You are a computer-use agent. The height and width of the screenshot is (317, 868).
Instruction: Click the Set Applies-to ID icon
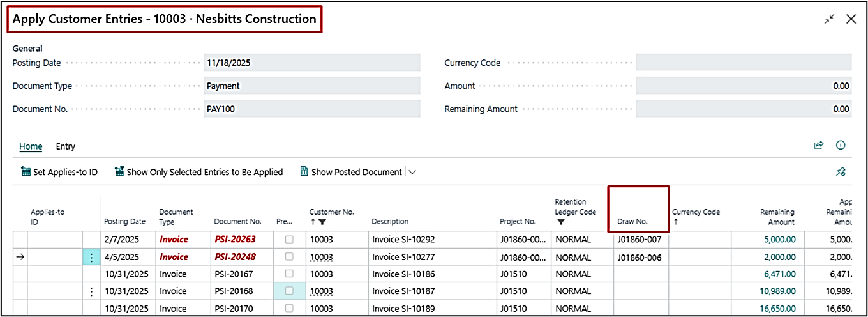tap(26, 172)
